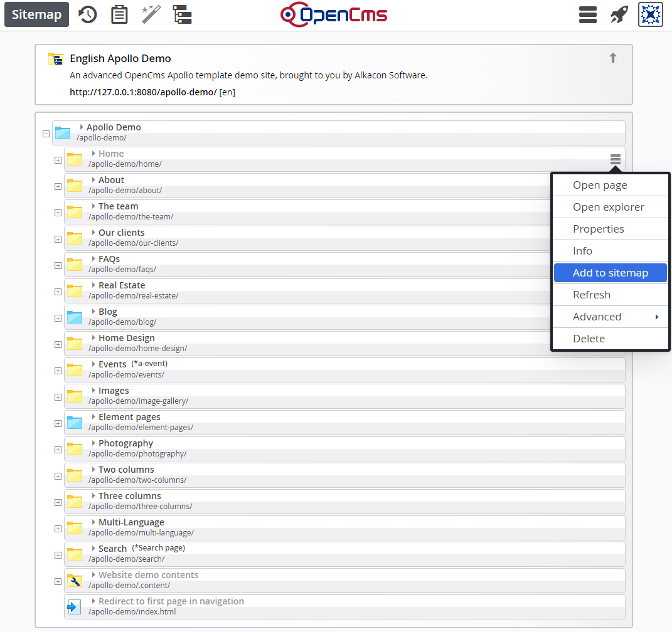Click the Multi-Language folder icon
The height and width of the screenshot is (632, 672).
[75, 528]
